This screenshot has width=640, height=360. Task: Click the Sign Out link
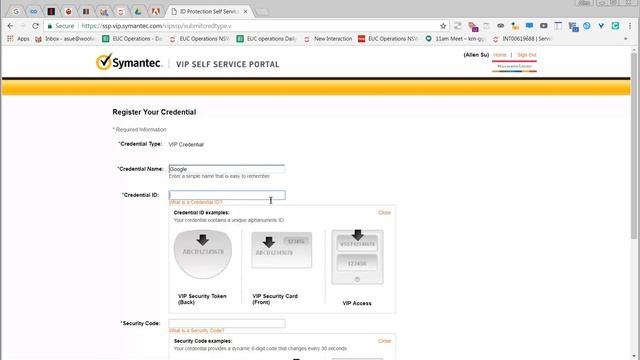point(527,55)
